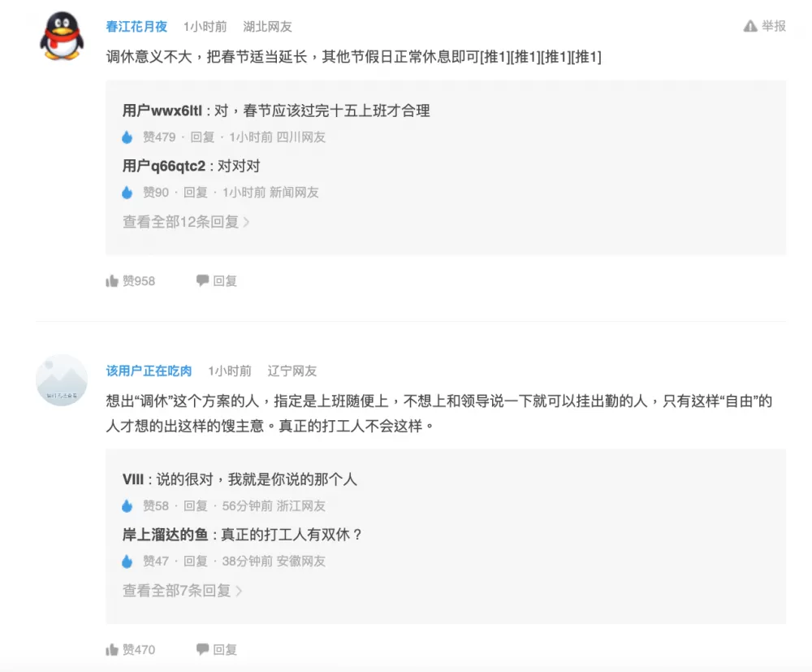
Task: Click the thumbs-up icon with 赞958
Action: click(x=112, y=281)
